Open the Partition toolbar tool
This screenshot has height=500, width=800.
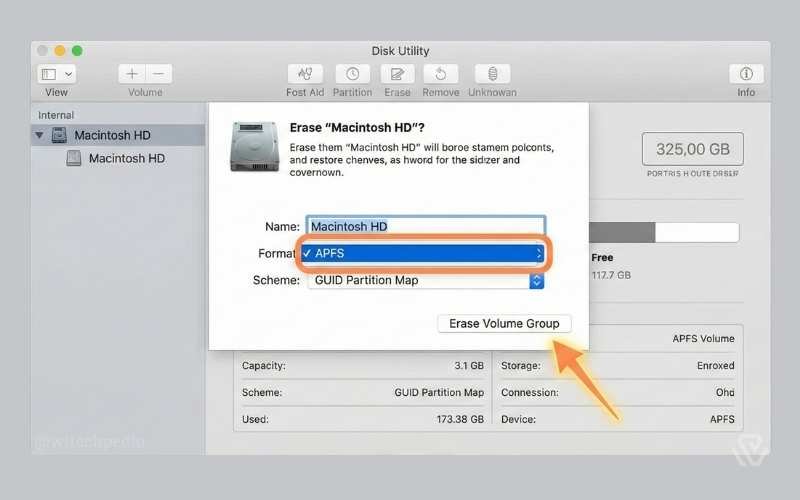coord(353,74)
